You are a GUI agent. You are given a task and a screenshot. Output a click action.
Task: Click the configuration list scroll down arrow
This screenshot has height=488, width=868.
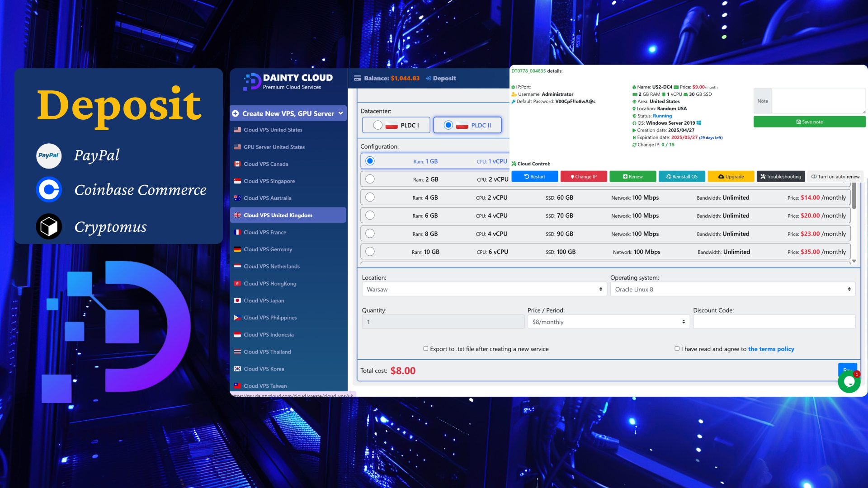pos(854,261)
